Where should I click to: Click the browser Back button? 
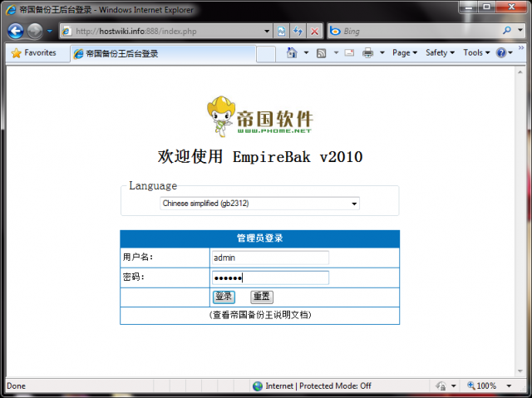click(x=15, y=31)
